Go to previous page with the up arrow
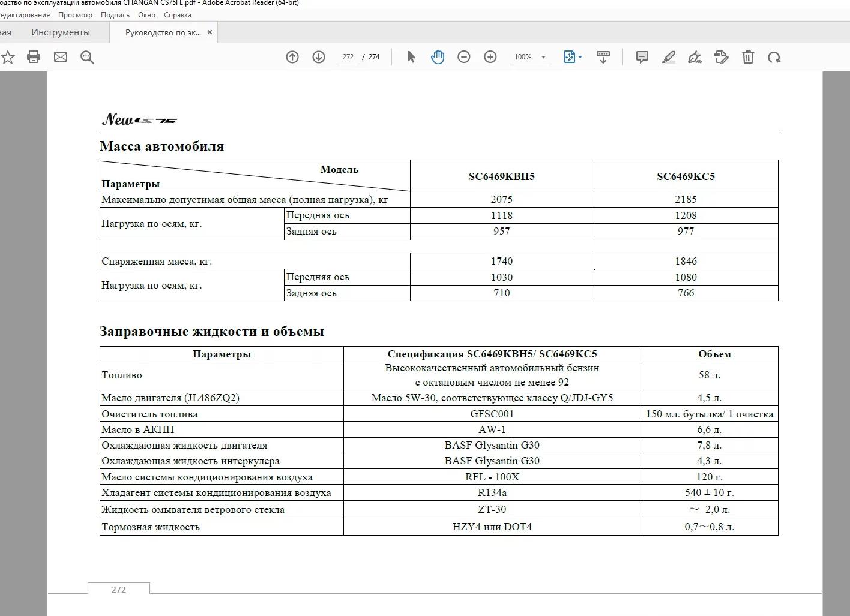 coord(292,57)
